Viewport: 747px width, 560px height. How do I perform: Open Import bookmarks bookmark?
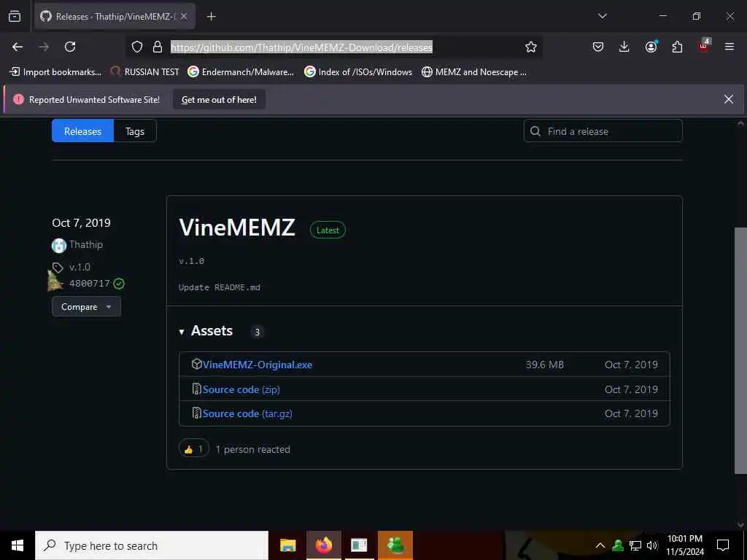click(55, 72)
